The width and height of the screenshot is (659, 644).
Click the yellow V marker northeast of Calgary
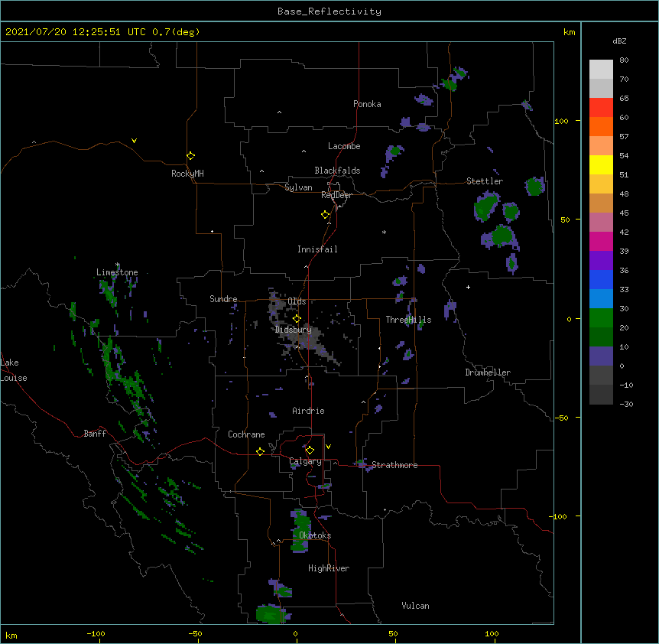coord(328,447)
